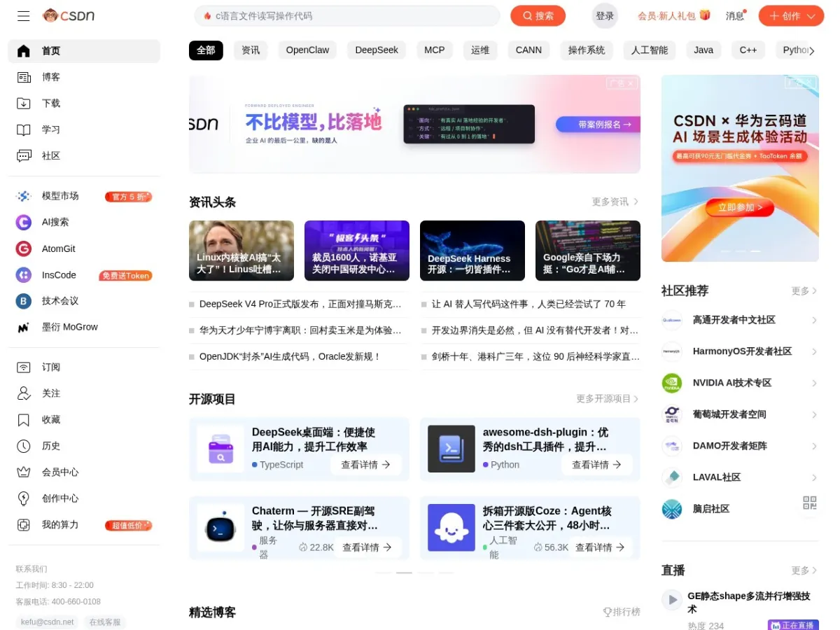Image resolution: width=840 pixels, height=630 pixels.
Task: View details of 拆箱开源版Coze project
Action: pos(600,547)
